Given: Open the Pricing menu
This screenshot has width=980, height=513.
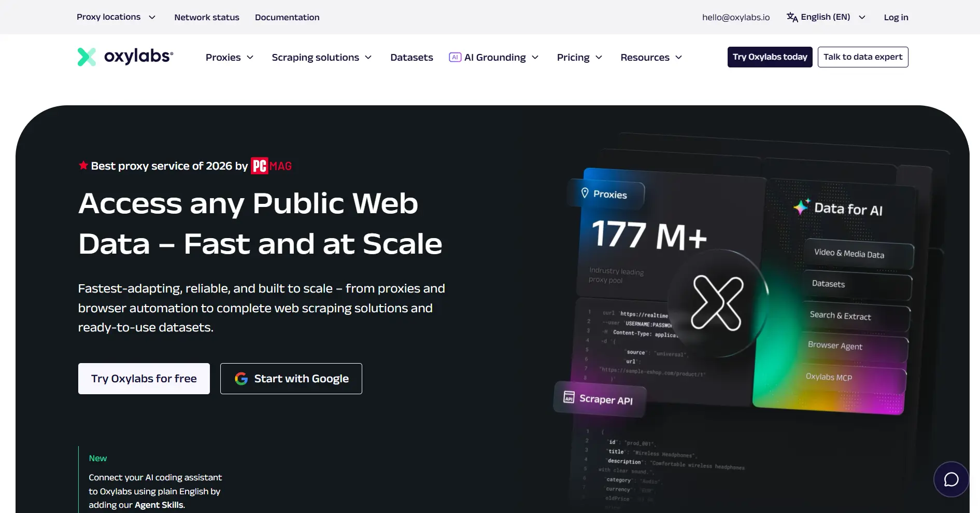Looking at the screenshot, I should (579, 57).
